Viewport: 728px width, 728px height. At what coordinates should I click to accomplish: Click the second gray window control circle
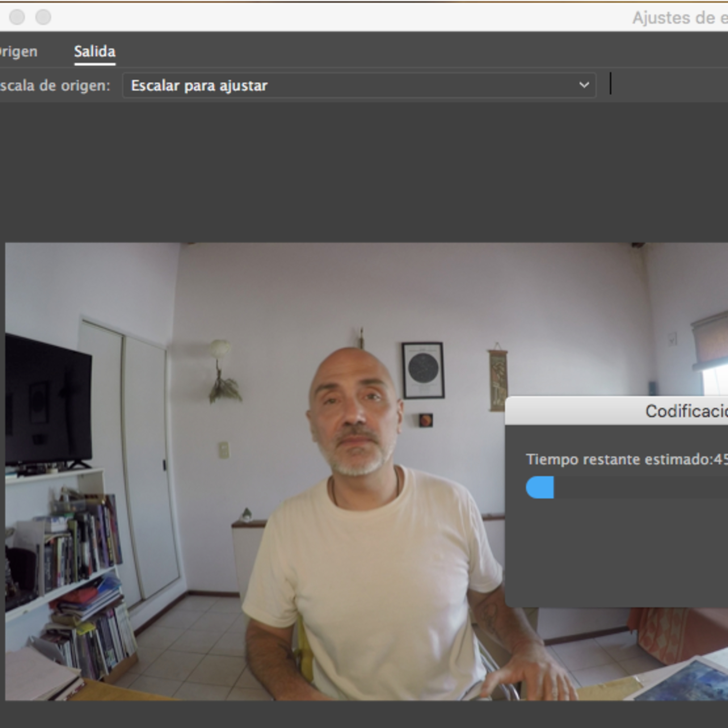tap(43, 17)
